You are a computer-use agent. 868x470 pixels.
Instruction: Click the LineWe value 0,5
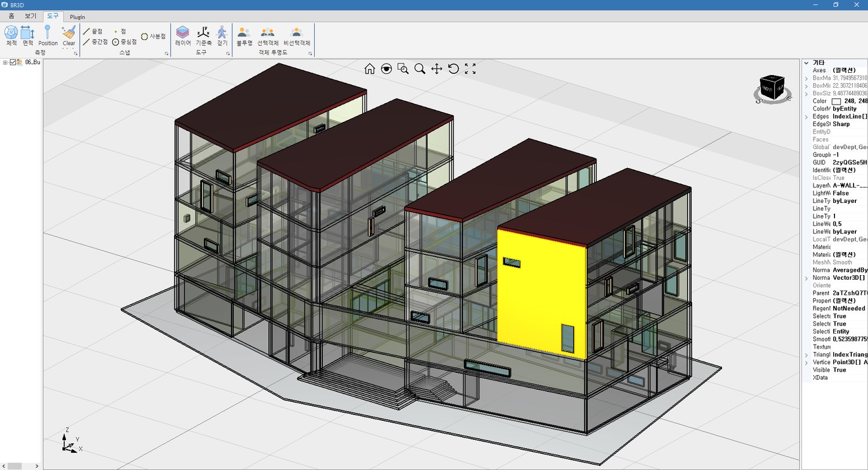[x=837, y=224]
